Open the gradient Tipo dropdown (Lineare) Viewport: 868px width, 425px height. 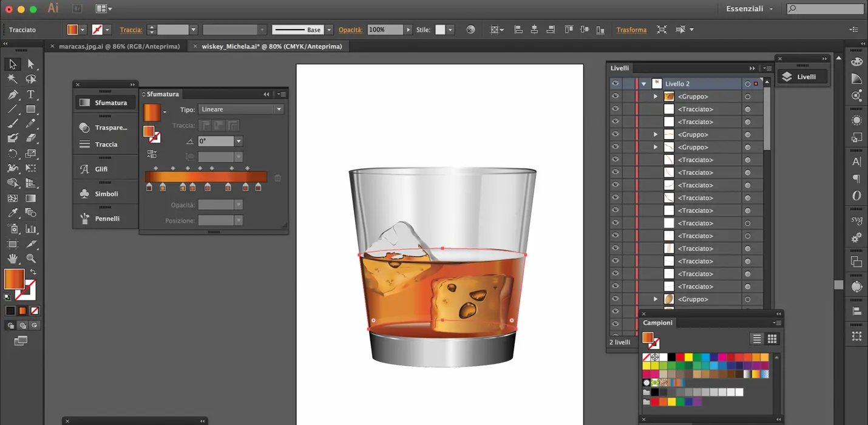241,109
